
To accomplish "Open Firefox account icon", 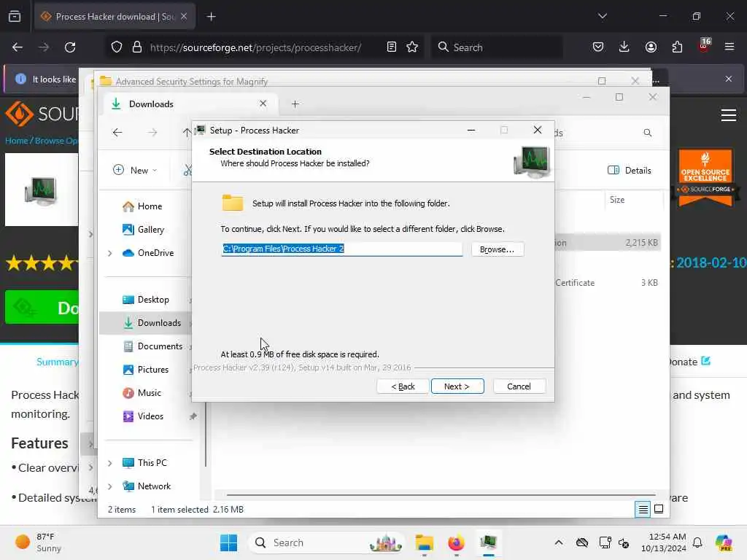I will [651, 47].
